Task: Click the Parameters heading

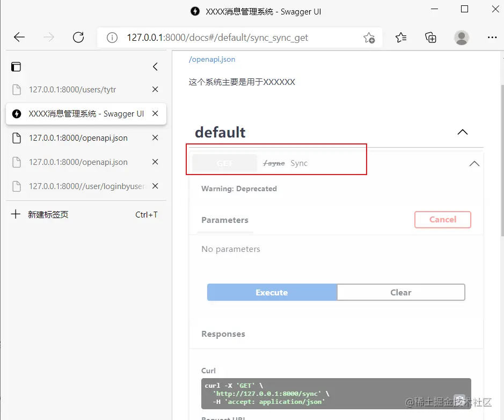Action: [225, 220]
